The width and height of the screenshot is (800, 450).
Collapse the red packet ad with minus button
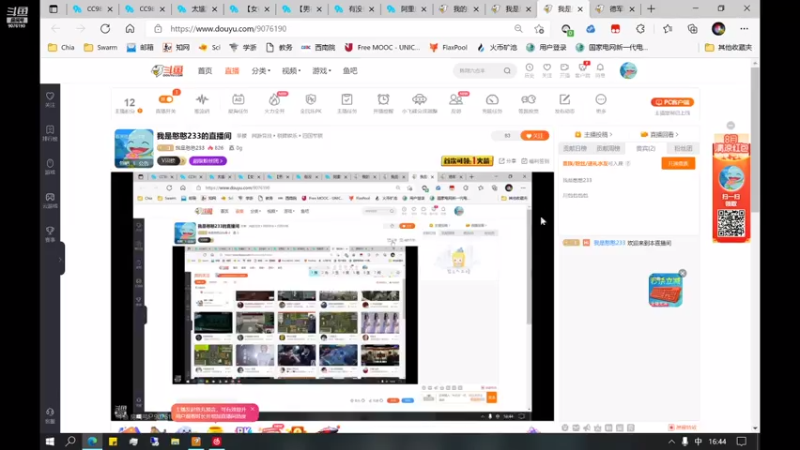pos(731,126)
